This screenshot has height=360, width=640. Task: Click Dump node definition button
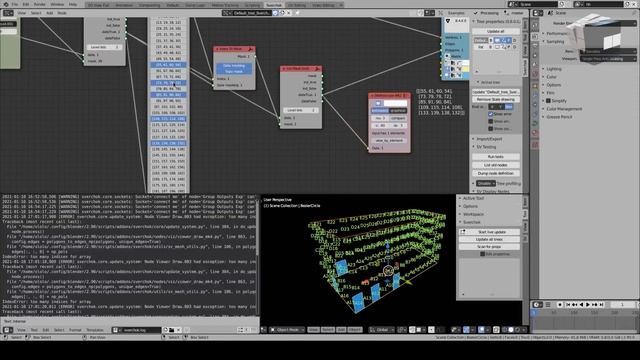pos(496,173)
